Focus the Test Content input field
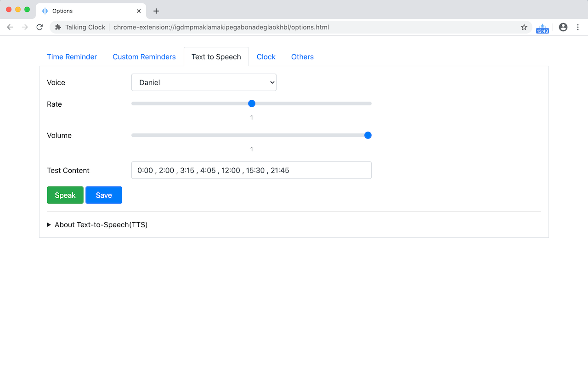Image resolution: width=588 pixels, height=368 pixels. pos(251,170)
